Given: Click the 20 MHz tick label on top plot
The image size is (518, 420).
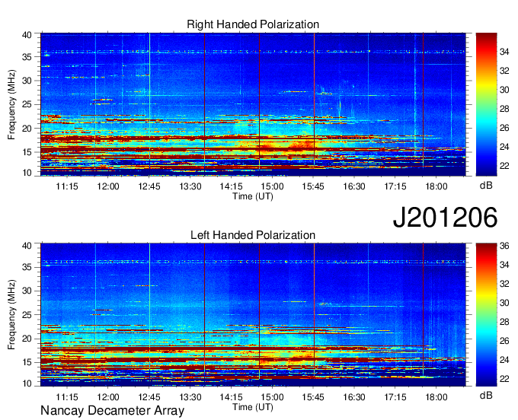Looking at the screenshot, I should (x=27, y=129).
